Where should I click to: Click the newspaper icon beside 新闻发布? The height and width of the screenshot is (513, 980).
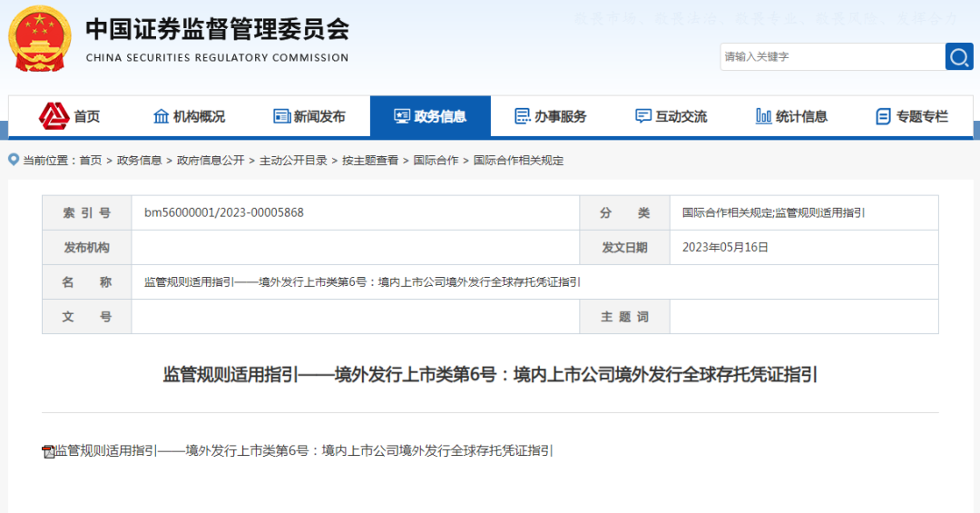[x=282, y=116]
